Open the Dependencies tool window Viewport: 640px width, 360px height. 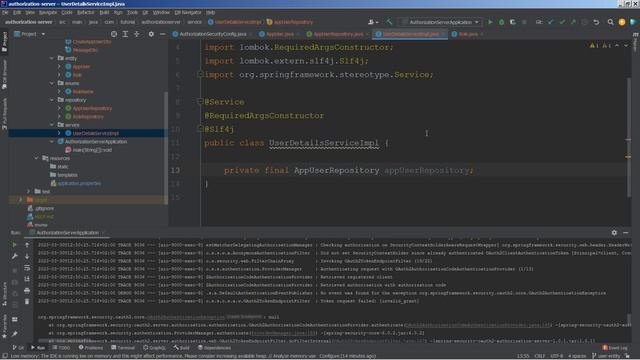point(214,348)
